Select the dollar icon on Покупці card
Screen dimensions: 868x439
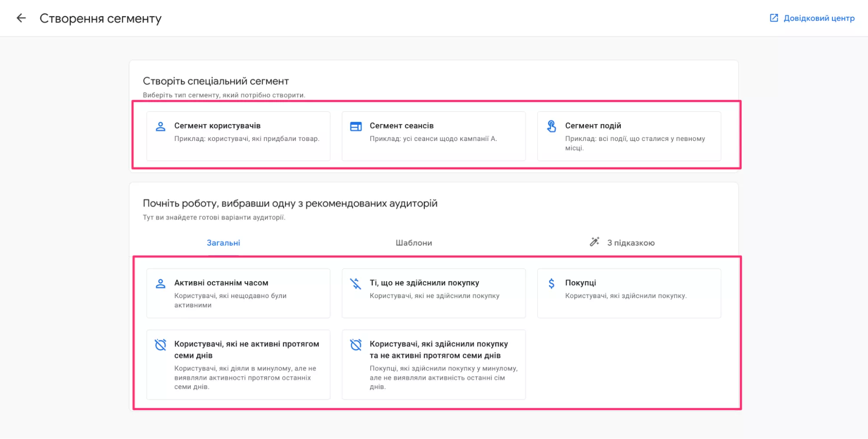coord(551,283)
